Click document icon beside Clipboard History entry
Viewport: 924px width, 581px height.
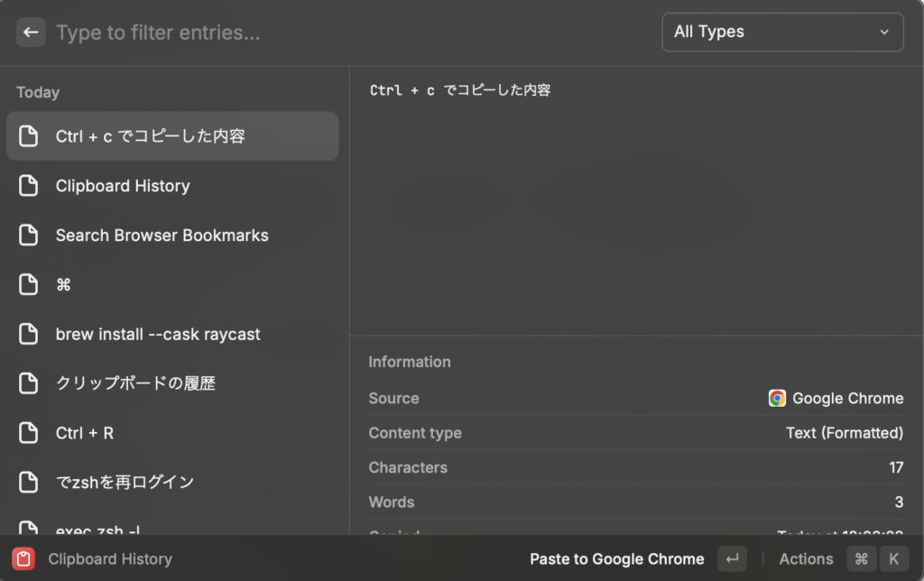tap(29, 186)
